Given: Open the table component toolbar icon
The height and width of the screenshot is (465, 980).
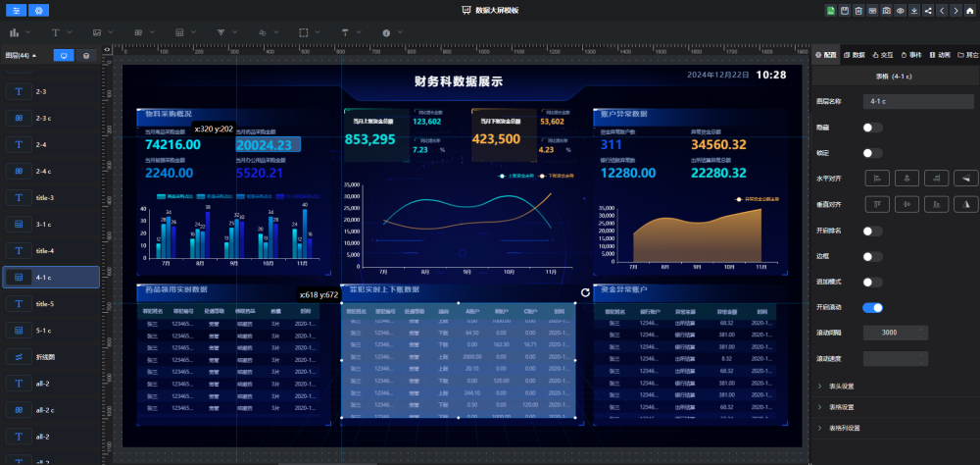Looking at the screenshot, I should click(179, 32).
